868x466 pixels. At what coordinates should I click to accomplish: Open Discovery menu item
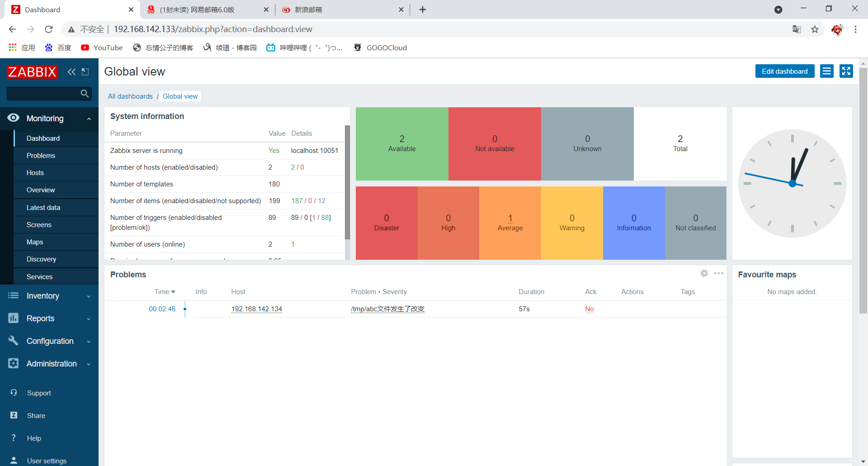coord(56,259)
